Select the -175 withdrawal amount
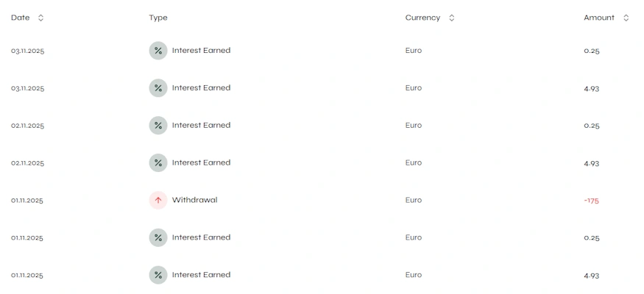Image resolution: width=644 pixels, height=294 pixels. point(591,201)
